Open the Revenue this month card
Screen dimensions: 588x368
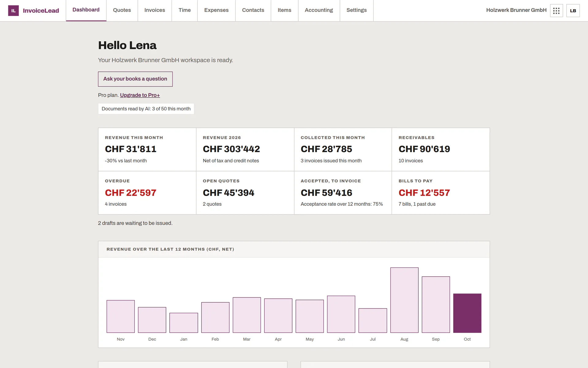(x=147, y=150)
